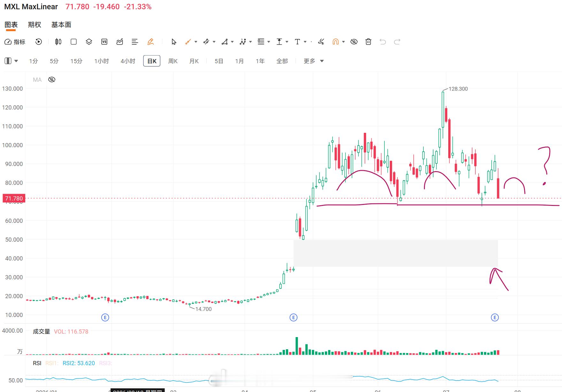Select the 日K daily timeframe
Viewport: 562px width, 392px height.
152,61
